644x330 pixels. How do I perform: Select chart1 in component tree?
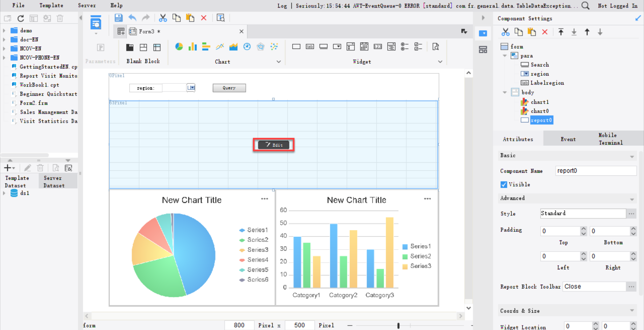pyautogui.click(x=540, y=102)
